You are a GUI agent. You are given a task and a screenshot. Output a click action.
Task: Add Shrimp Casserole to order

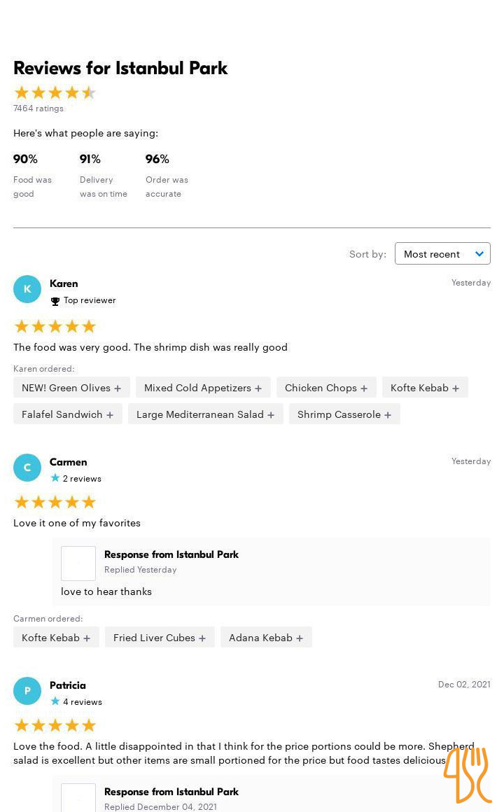click(x=344, y=414)
